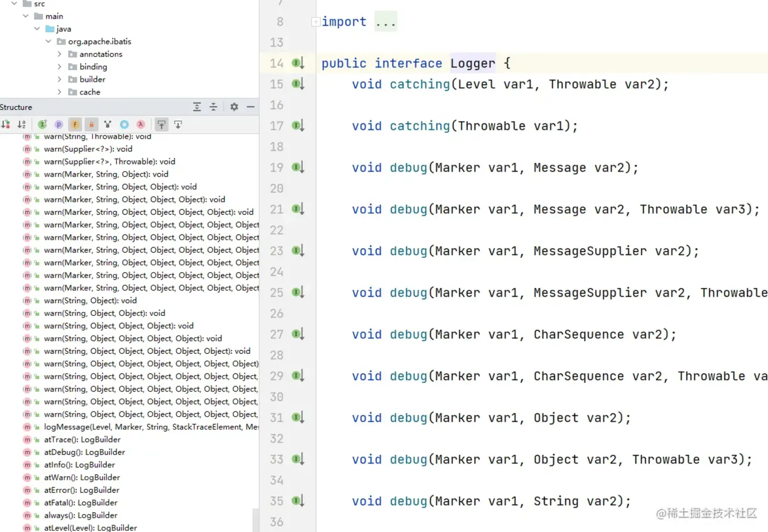
Task: Click implemented-method gutter icon on line 29
Action: click(x=298, y=376)
